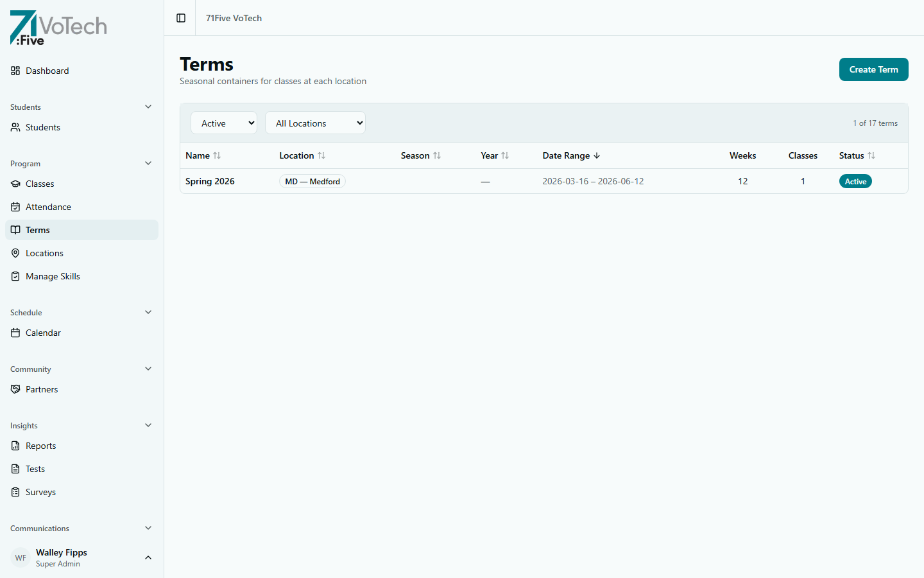
Task: Open the Active status filter dropdown
Action: pos(223,122)
